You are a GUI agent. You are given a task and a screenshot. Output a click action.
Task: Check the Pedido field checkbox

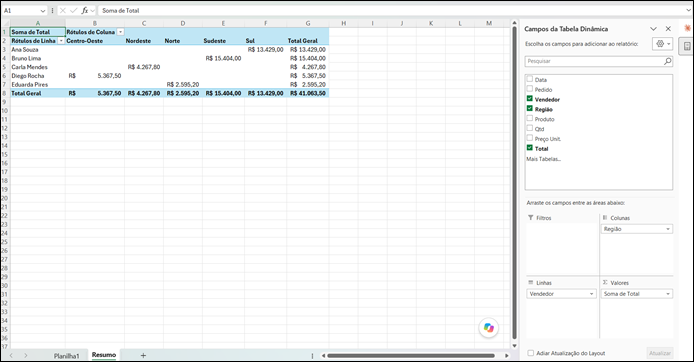click(529, 89)
